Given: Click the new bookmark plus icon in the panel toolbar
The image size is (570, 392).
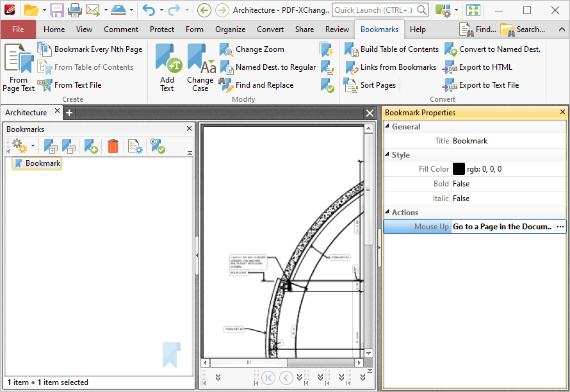Looking at the screenshot, I should pyautogui.click(x=91, y=146).
